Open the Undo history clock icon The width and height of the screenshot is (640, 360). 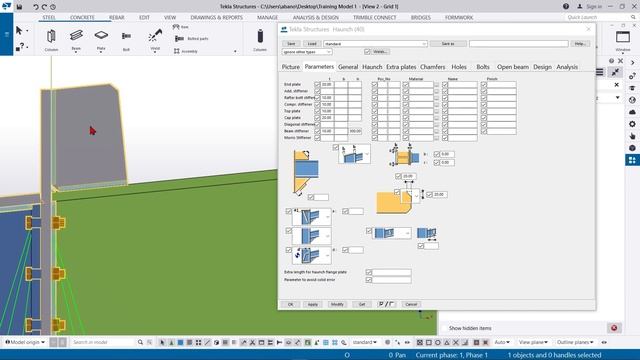(x=53, y=7)
